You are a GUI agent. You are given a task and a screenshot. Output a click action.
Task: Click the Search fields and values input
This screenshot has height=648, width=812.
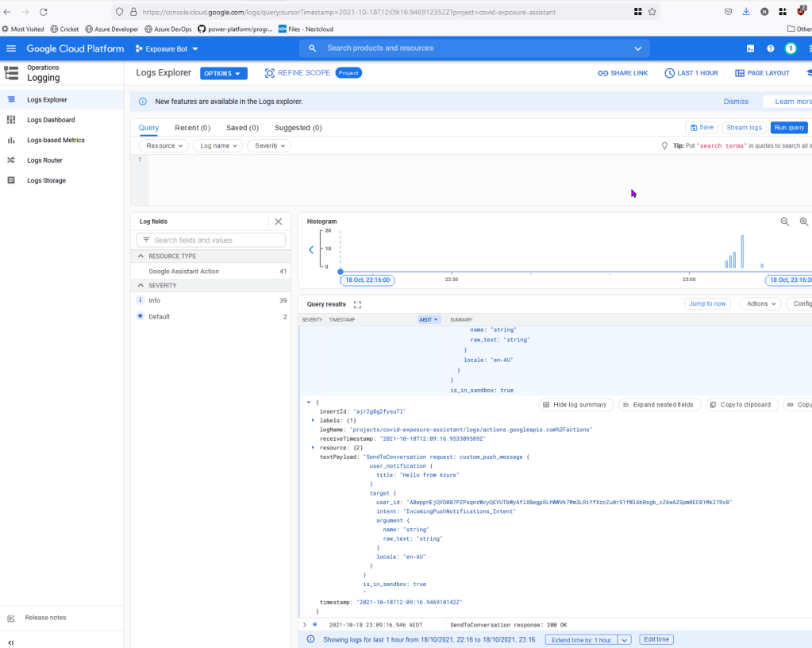[x=211, y=240]
